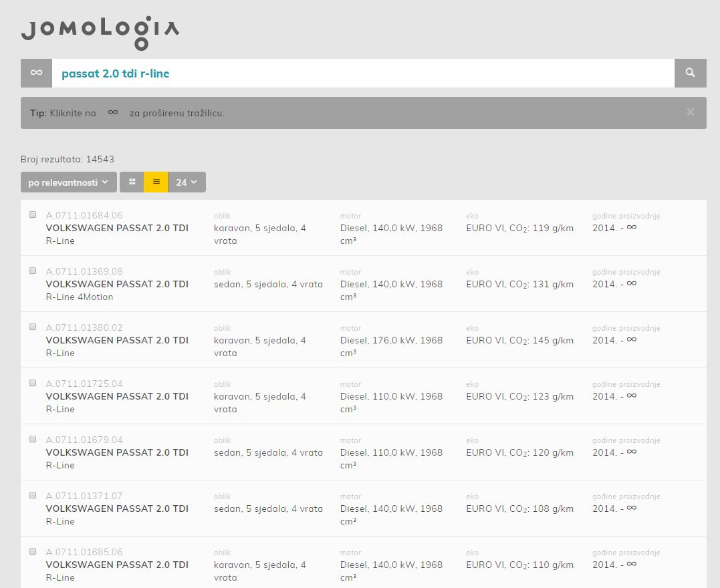Screen dimensions: 720x588
Task: Switch to grid view layout
Action: coord(132,182)
